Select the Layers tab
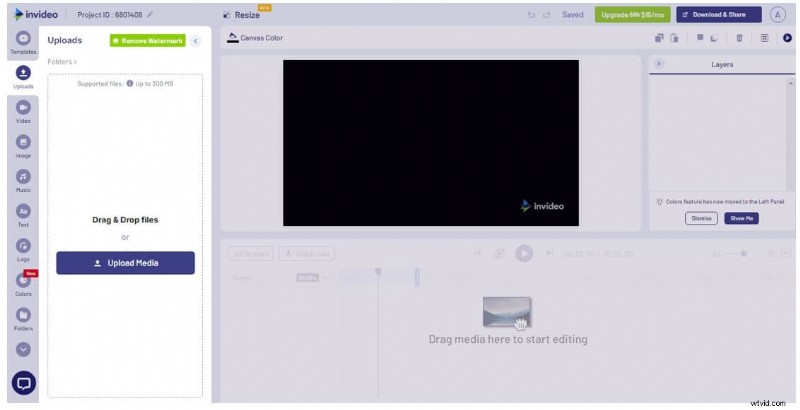The width and height of the screenshot is (800, 410). point(722,65)
